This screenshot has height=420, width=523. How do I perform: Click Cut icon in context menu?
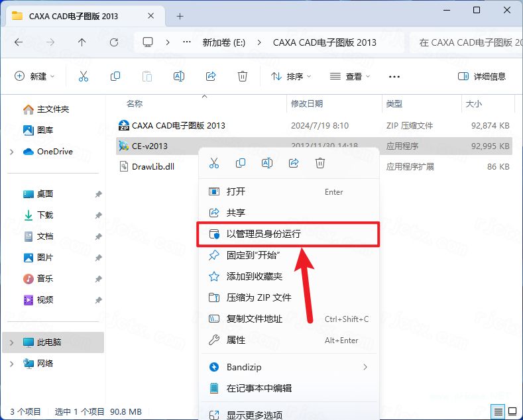click(214, 163)
